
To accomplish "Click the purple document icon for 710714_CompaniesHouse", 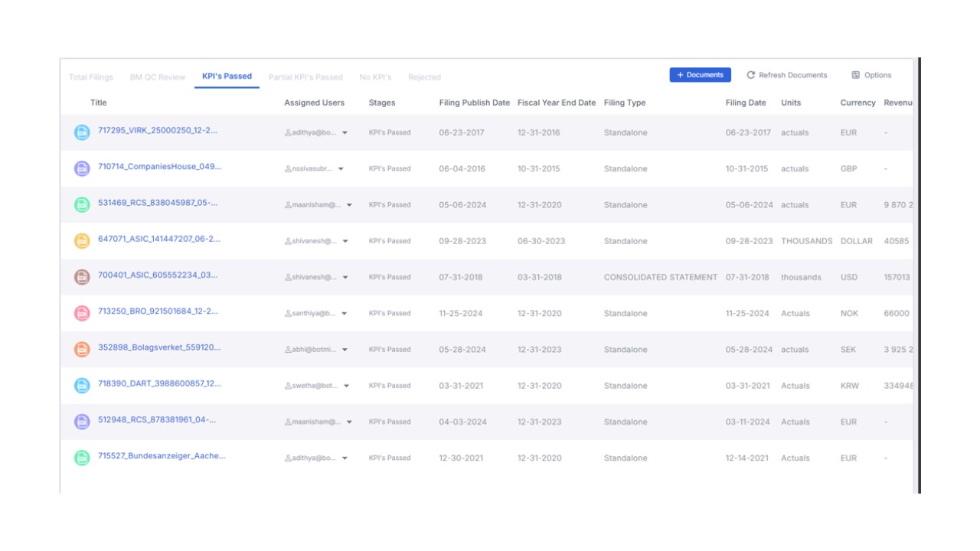I will point(82,168).
